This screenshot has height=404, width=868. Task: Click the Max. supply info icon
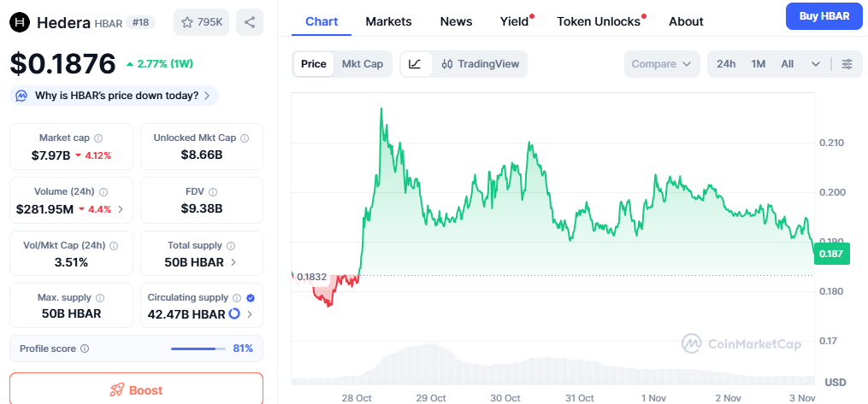click(x=99, y=298)
